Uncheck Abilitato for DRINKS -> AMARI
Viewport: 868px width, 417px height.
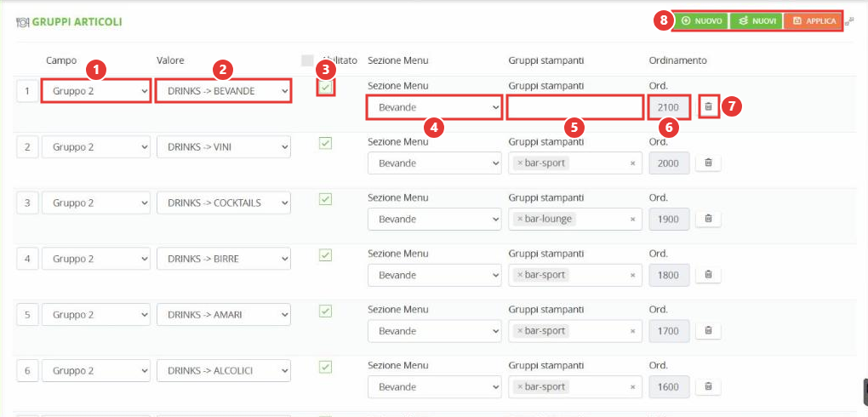pyautogui.click(x=325, y=311)
